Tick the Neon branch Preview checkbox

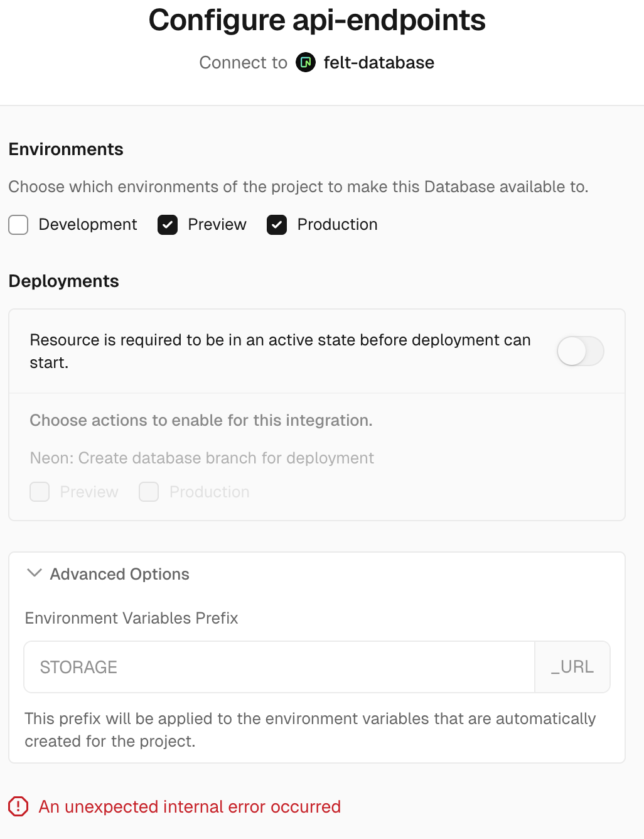[40, 492]
